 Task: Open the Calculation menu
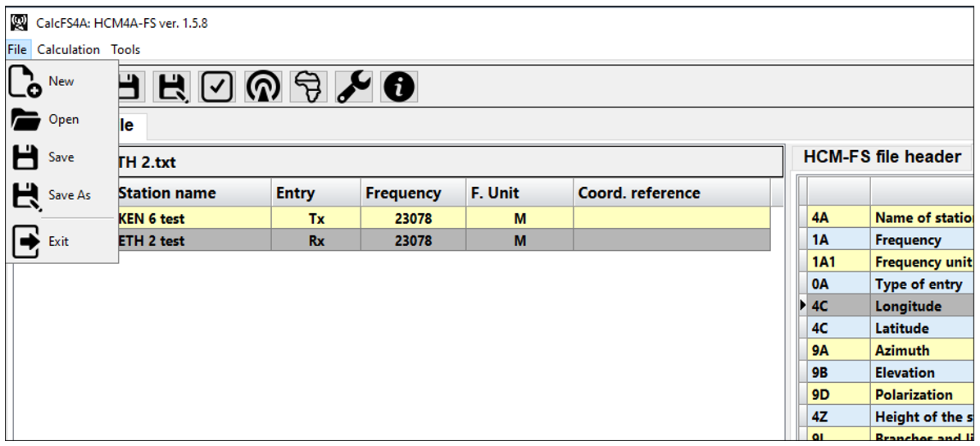pos(69,49)
